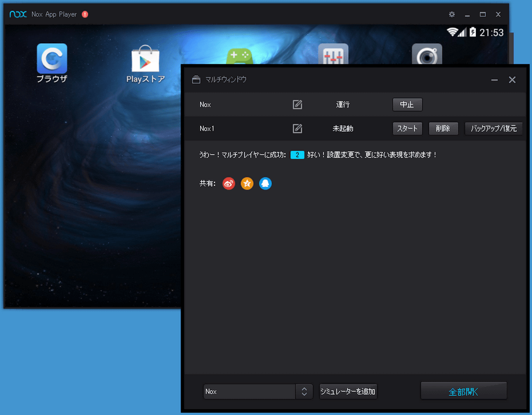This screenshot has width=532, height=415.
Task: Share via blue QQ penguin icon
Action: pos(265,183)
